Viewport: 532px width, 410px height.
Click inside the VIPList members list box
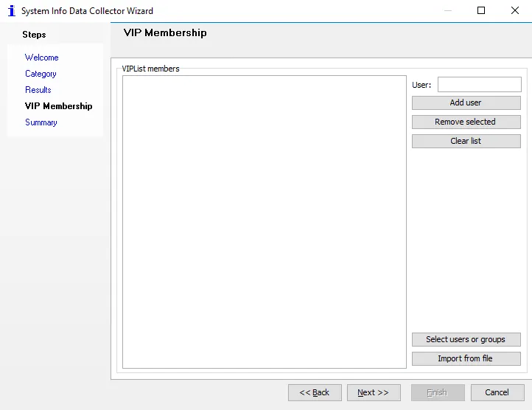(x=265, y=222)
